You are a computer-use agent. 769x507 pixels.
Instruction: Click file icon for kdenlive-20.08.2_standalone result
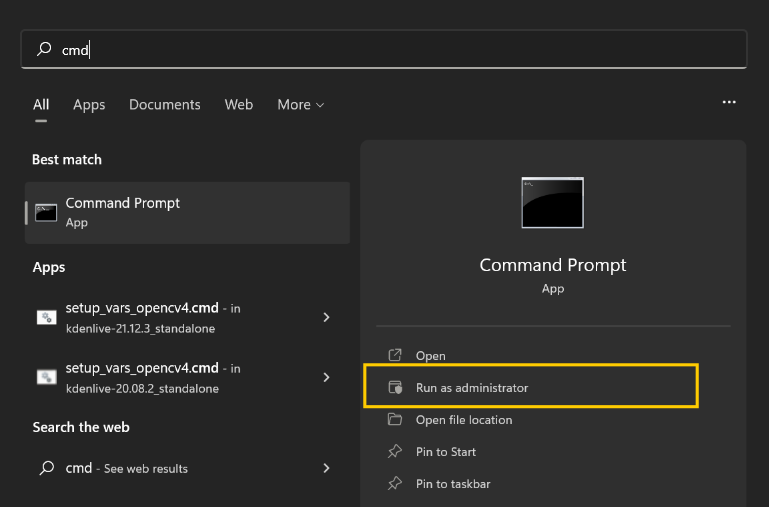coord(47,377)
